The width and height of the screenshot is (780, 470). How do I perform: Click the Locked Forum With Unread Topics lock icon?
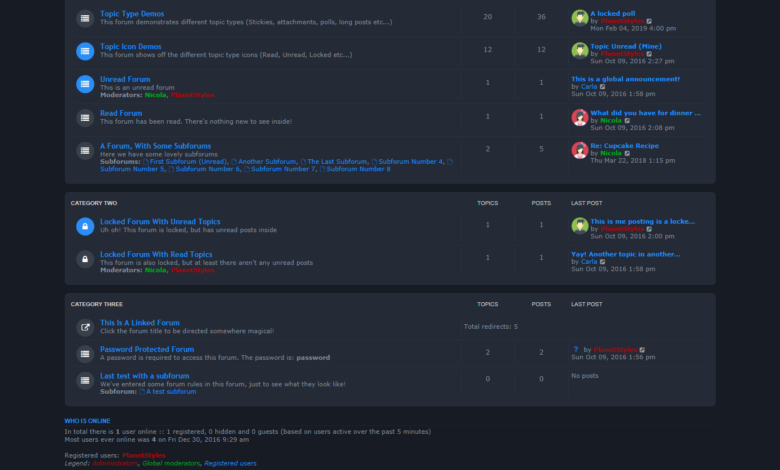pos(85,226)
